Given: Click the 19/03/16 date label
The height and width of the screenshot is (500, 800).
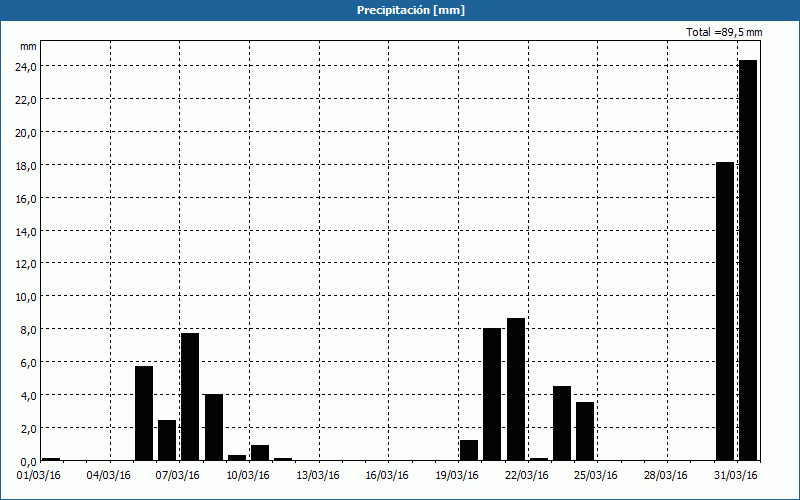Looking at the screenshot, I should [x=457, y=476].
